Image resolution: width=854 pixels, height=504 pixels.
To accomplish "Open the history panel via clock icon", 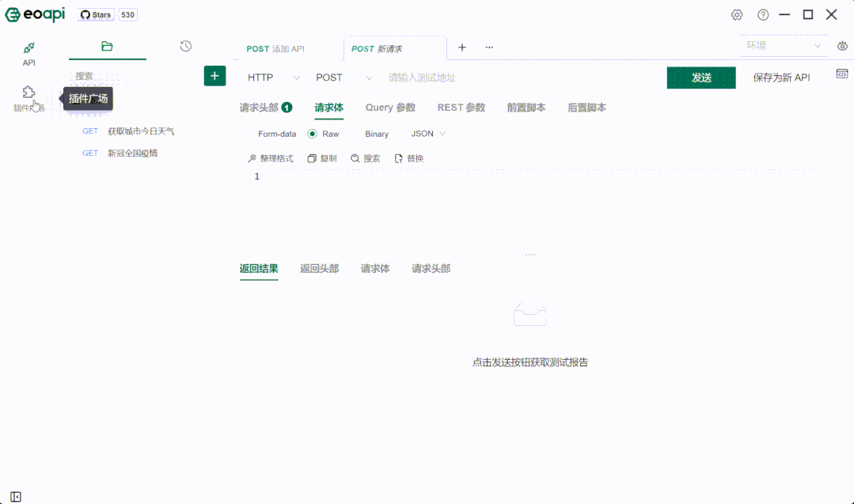I will [185, 46].
